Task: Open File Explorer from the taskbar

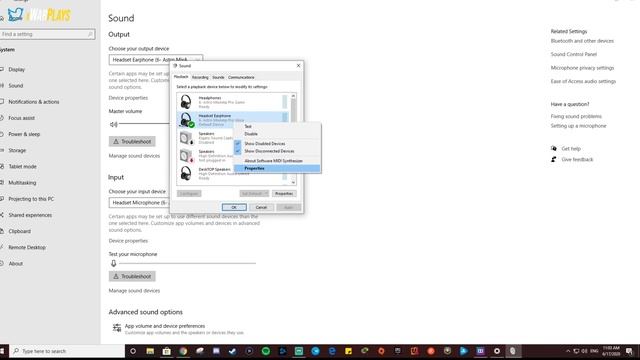Action: coord(150,351)
